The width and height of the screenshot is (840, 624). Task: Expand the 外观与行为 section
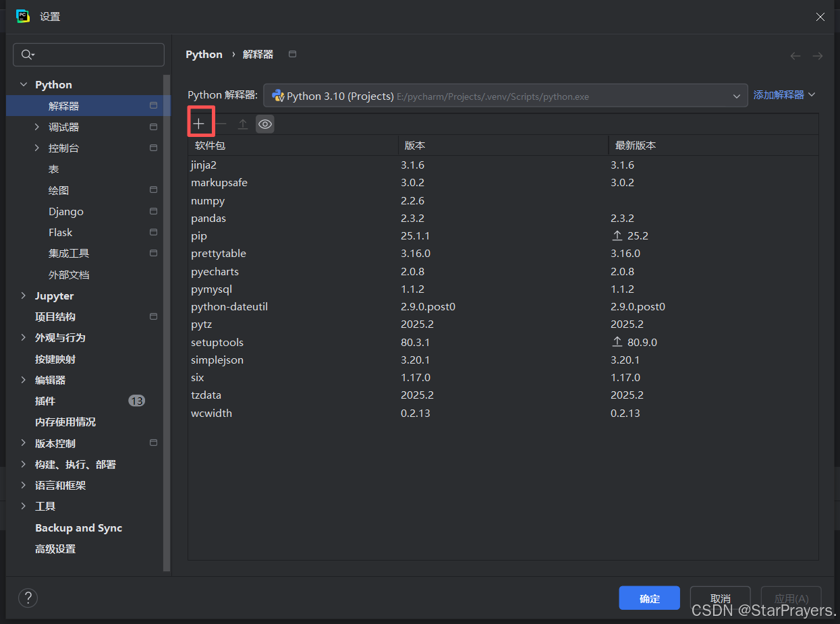(24, 337)
